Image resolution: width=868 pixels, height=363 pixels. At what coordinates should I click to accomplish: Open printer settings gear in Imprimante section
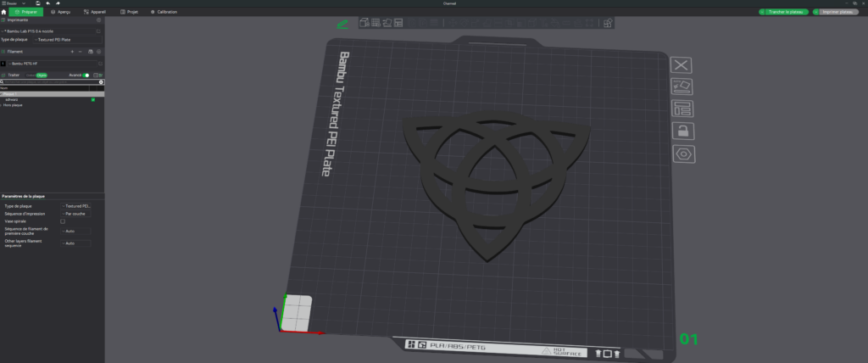tap(99, 20)
